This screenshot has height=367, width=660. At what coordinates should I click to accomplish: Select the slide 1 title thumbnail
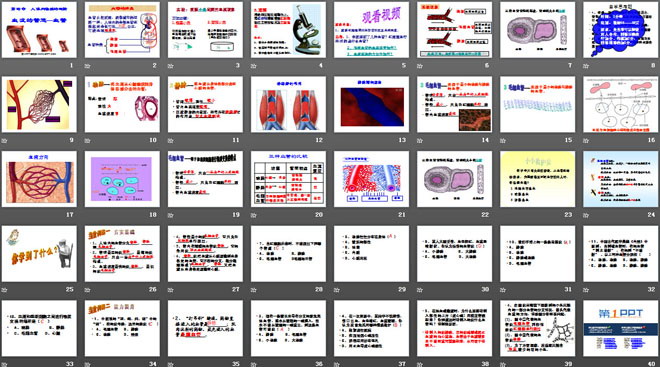[x=39, y=30]
